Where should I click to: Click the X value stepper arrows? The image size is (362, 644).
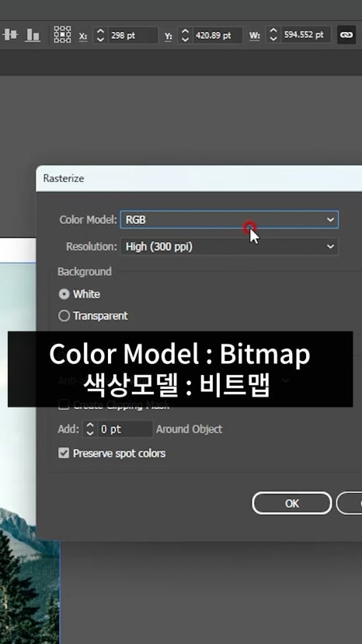tap(100, 35)
